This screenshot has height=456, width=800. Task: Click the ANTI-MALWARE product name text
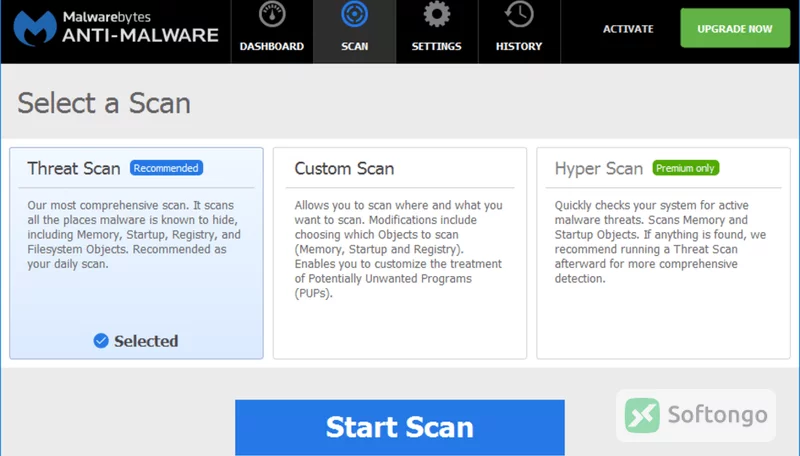tap(140, 35)
